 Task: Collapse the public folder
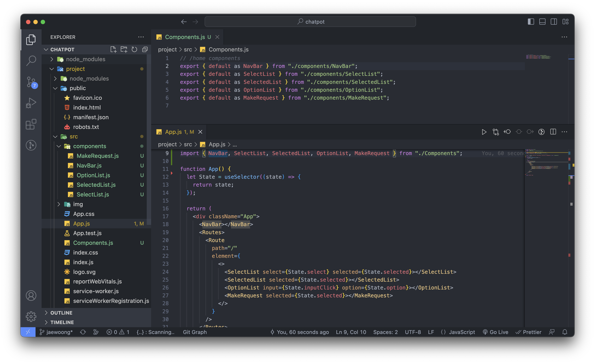click(55, 88)
